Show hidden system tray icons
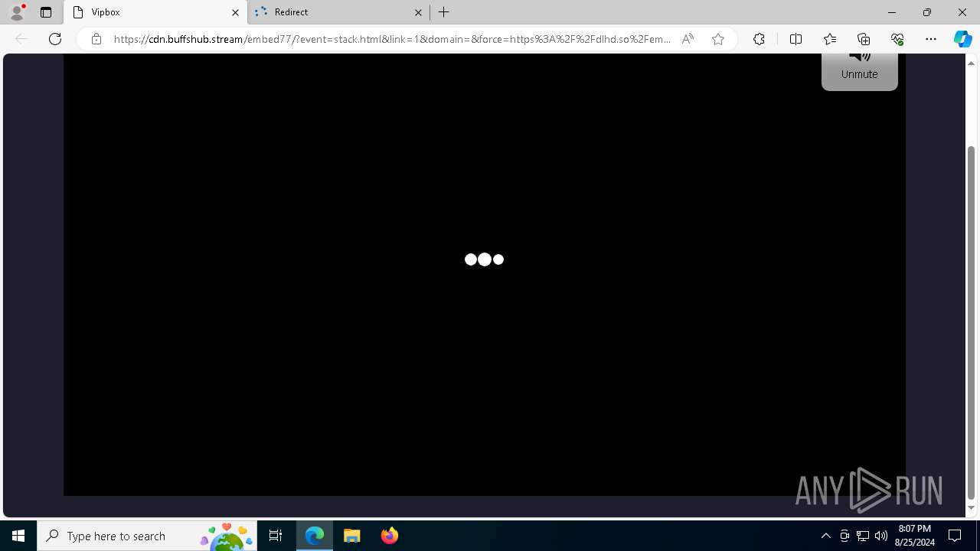The width and height of the screenshot is (980, 551). click(x=826, y=536)
